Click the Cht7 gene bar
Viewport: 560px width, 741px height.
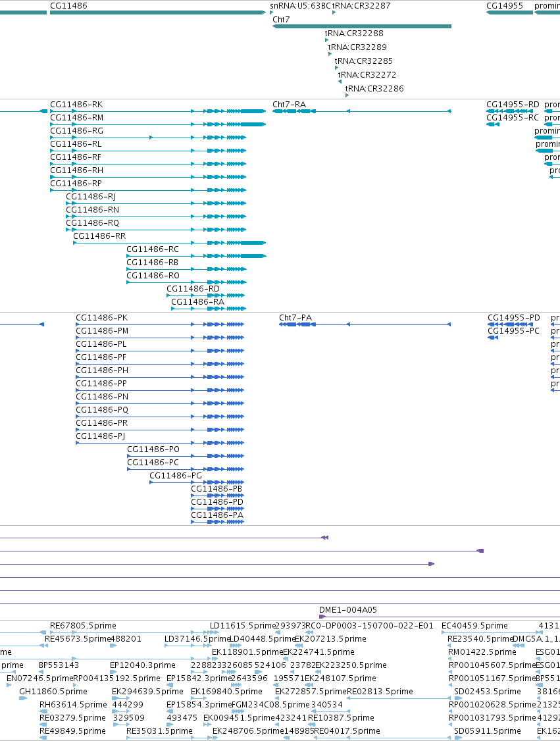[362, 26]
